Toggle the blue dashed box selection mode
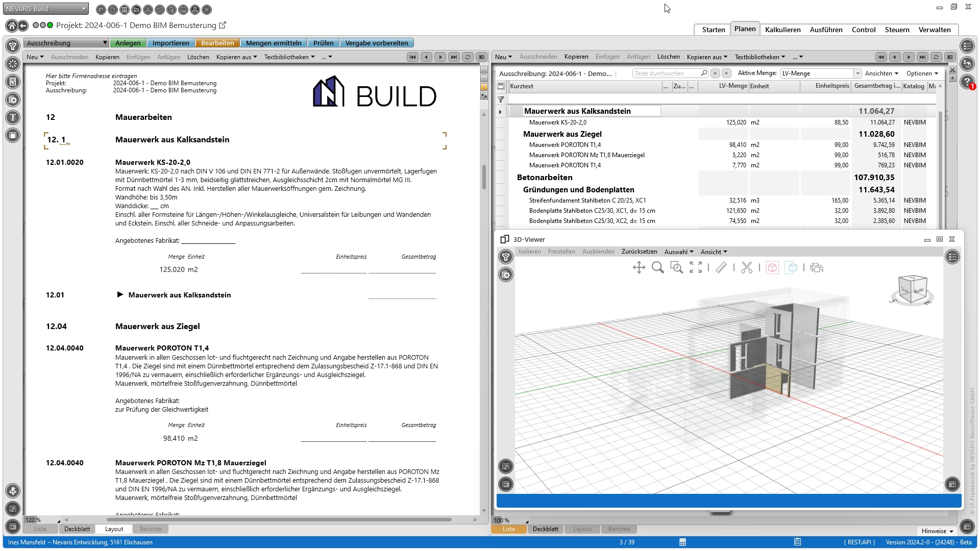 792,267
